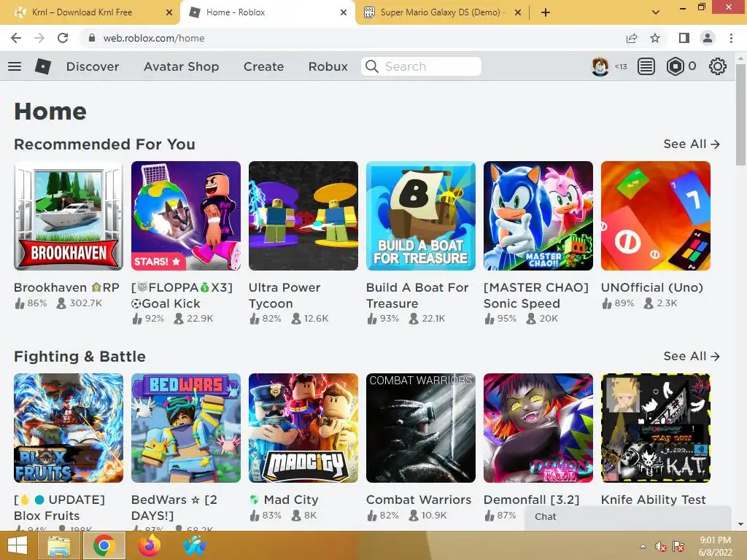Viewport: 747px width, 560px height.
Task: Click Ultra Power Tycoon title link
Action: (285, 295)
